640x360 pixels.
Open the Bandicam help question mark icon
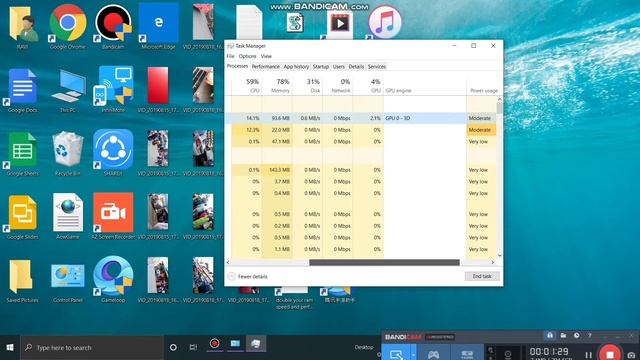pyautogui.click(x=589, y=336)
